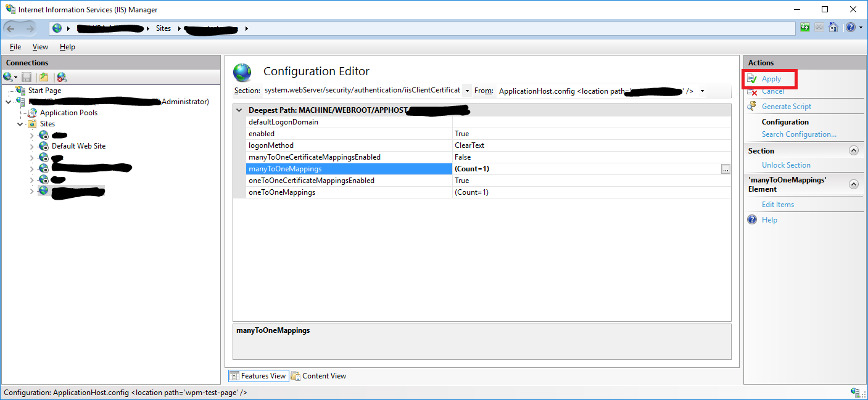Select Default Web Site tree item
This screenshot has width=868, height=400.
pyautogui.click(x=78, y=146)
